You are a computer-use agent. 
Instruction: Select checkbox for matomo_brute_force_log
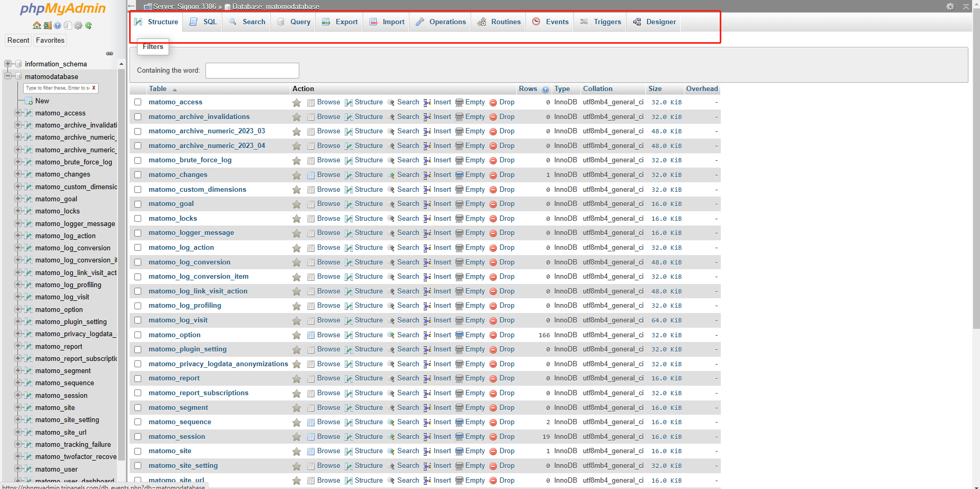coord(138,160)
